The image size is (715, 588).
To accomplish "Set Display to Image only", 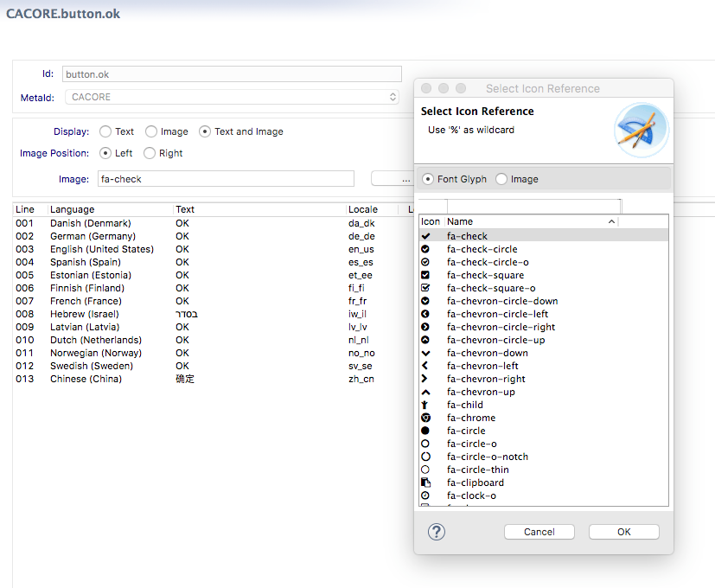I will [x=151, y=131].
